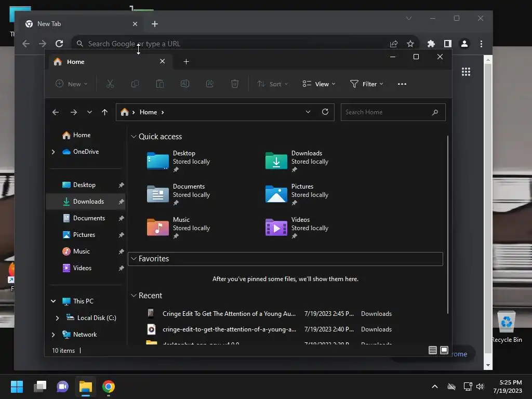The image size is (532, 399).
Task: Click the Rename icon in File Explorer toolbar
Action: click(x=185, y=84)
